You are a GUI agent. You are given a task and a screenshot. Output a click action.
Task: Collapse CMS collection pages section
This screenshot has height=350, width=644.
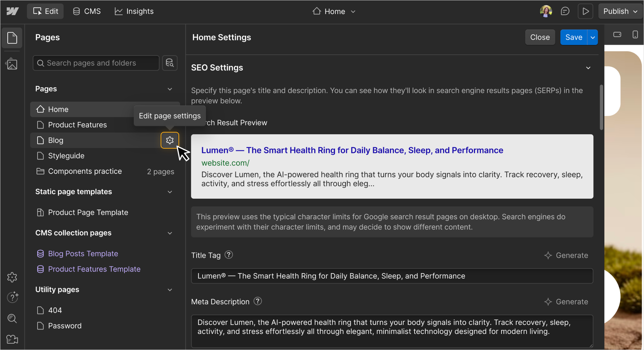pyautogui.click(x=170, y=233)
